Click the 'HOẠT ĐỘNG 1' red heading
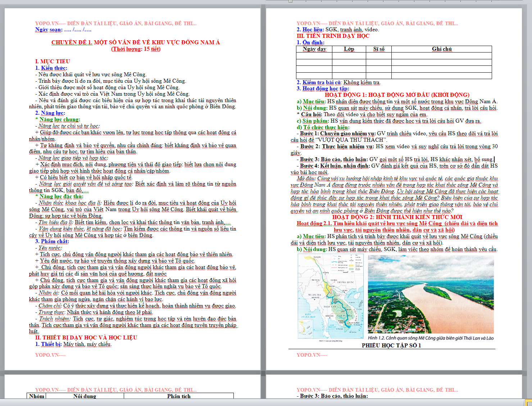 397,95
